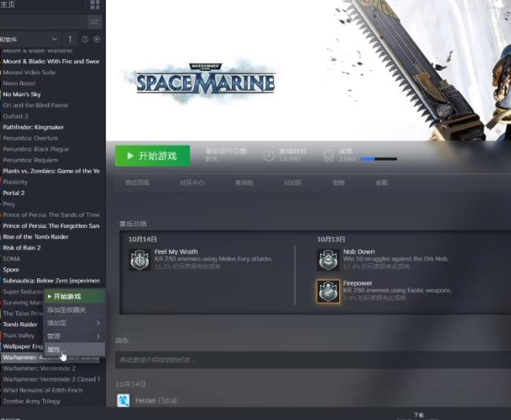Click the Nob Down achievement icon
The image size is (511, 420).
(328, 259)
